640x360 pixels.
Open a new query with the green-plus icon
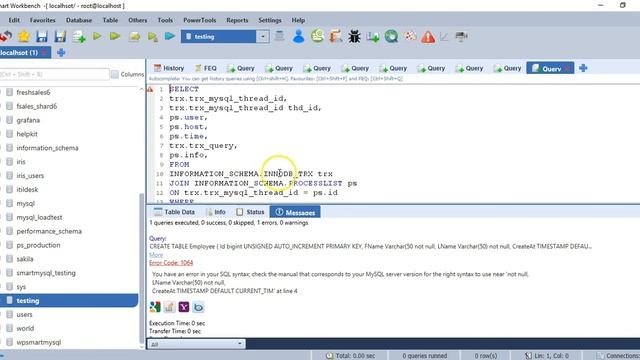(x=79, y=37)
